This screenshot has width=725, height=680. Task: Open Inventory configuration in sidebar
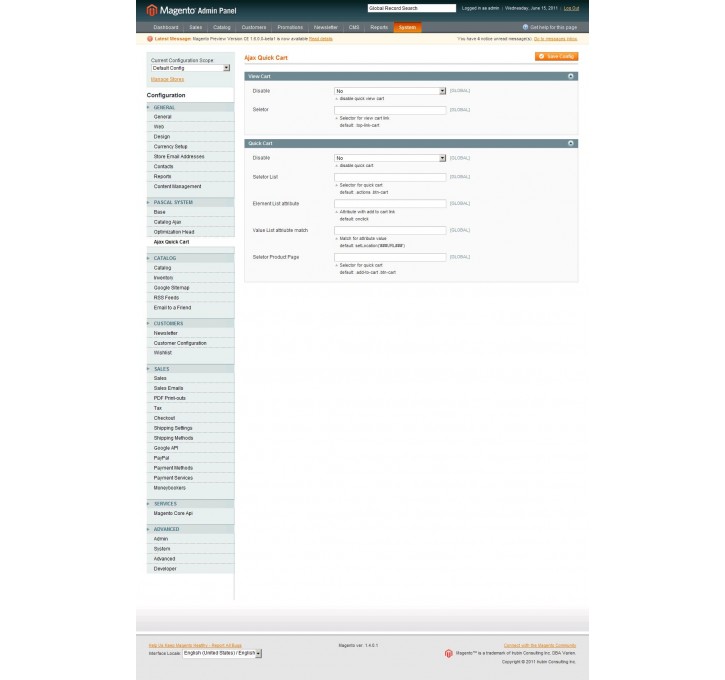coord(190,278)
